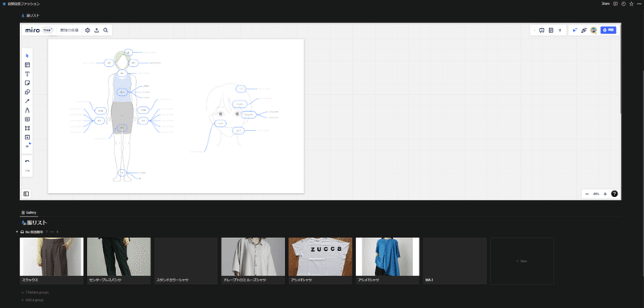The image size is (644, 308).
Task: Open the frame tool in Miro toolbar
Action: click(x=27, y=129)
